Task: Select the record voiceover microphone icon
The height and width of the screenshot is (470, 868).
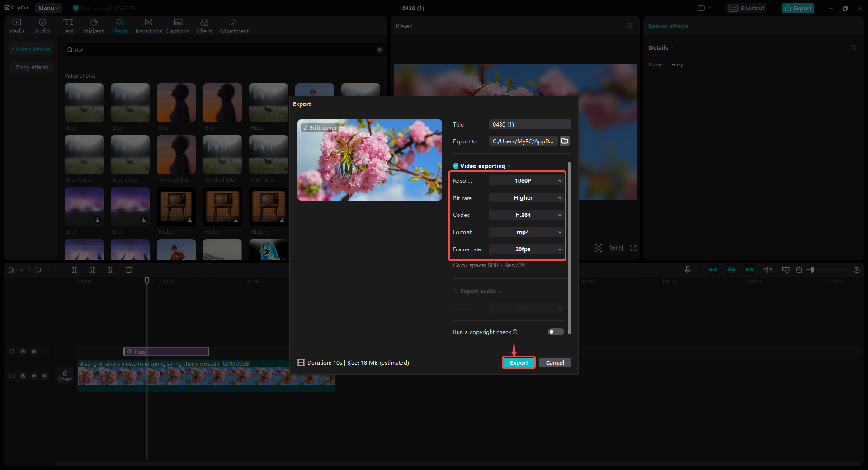Action: pyautogui.click(x=687, y=270)
